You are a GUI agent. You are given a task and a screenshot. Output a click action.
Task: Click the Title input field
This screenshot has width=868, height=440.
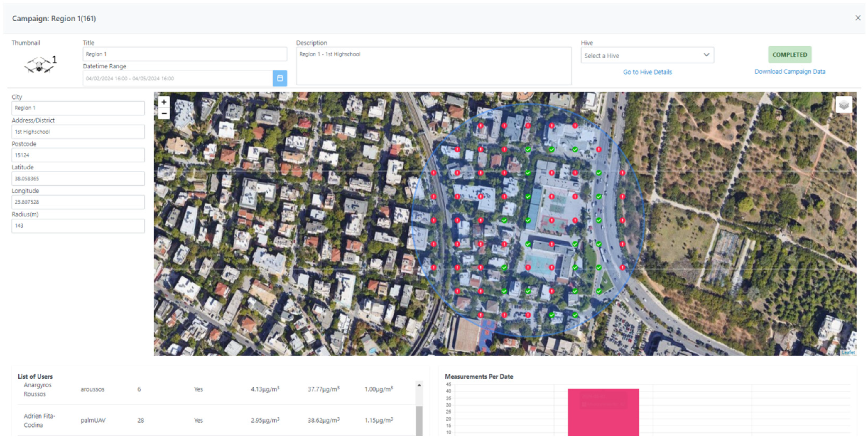coord(185,54)
